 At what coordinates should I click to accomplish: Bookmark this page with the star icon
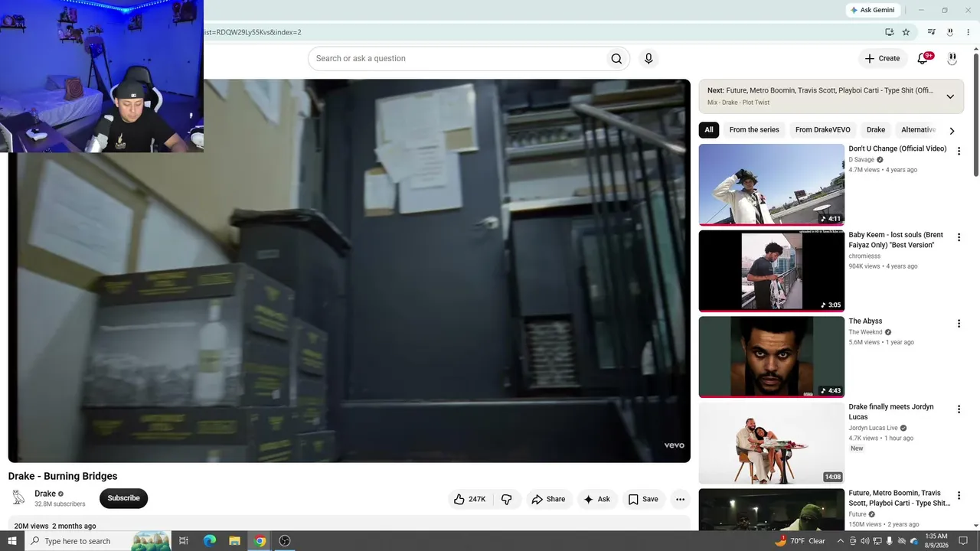pyautogui.click(x=906, y=32)
